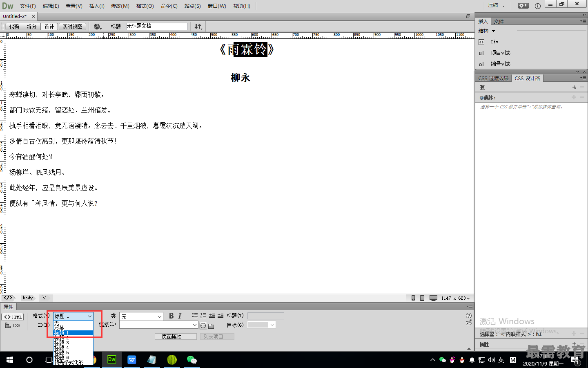Restore down the document window
Image resolution: width=588 pixels, height=368 pixels.
(x=468, y=16)
